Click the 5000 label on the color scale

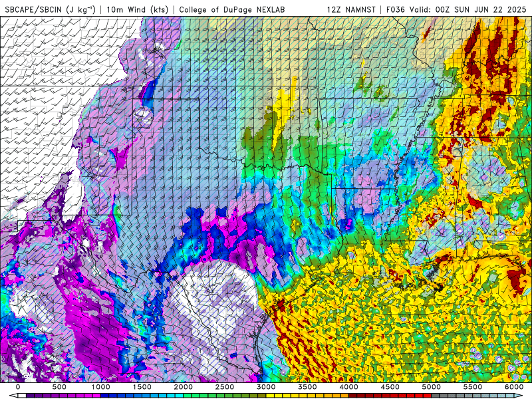pos(431,387)
